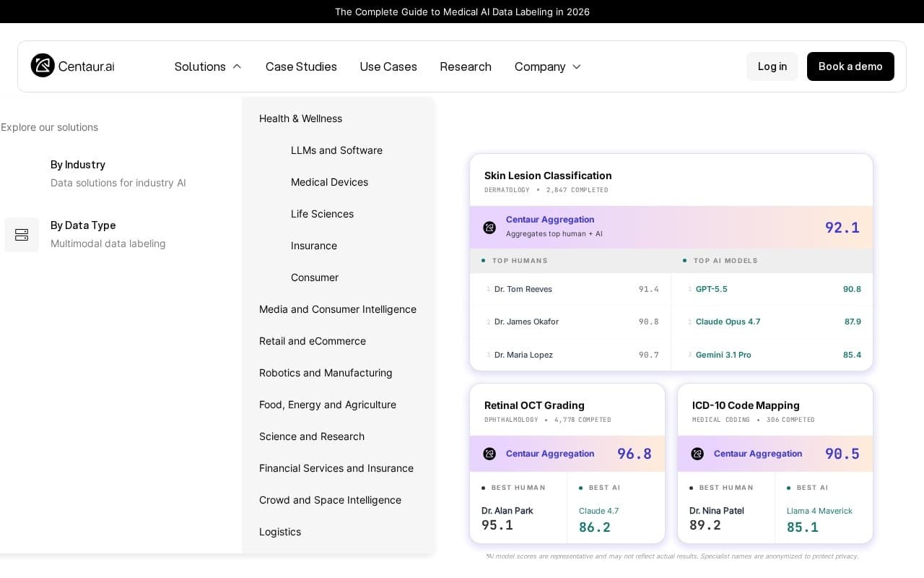Screen dimensions: 924x578
Task: Click the Centaur icon in ICD-10 card
Action: (697, 454)
